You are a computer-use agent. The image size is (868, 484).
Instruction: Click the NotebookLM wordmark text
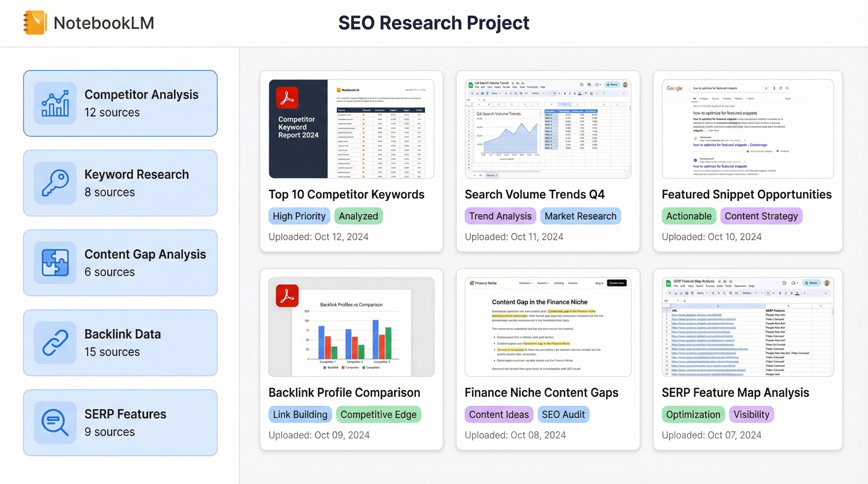pyautogui.click(x=104, y=23)
